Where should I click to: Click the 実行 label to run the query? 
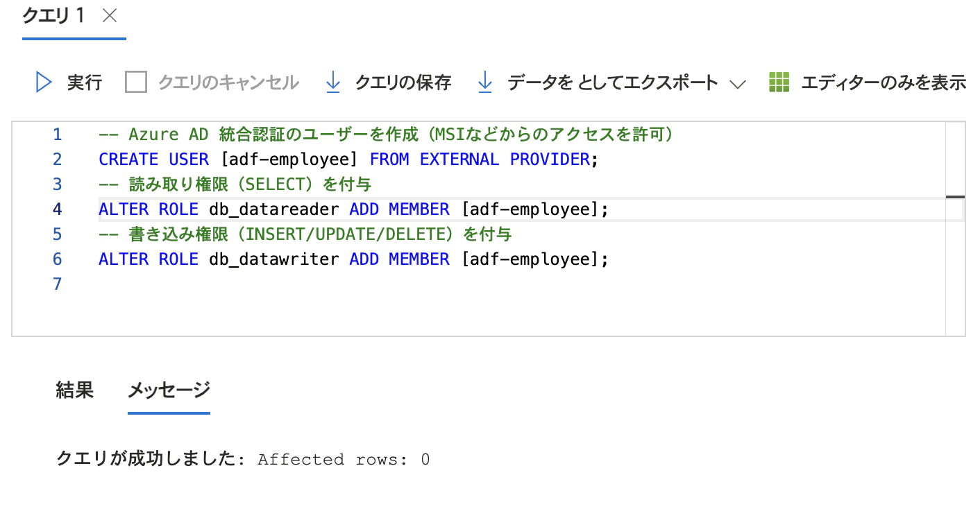pos(85,83)
